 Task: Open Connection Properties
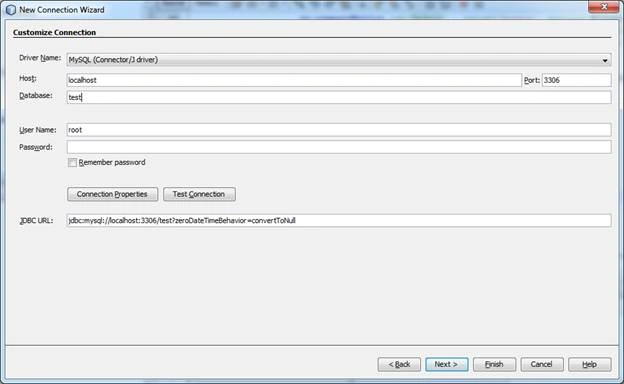point(112,194)
